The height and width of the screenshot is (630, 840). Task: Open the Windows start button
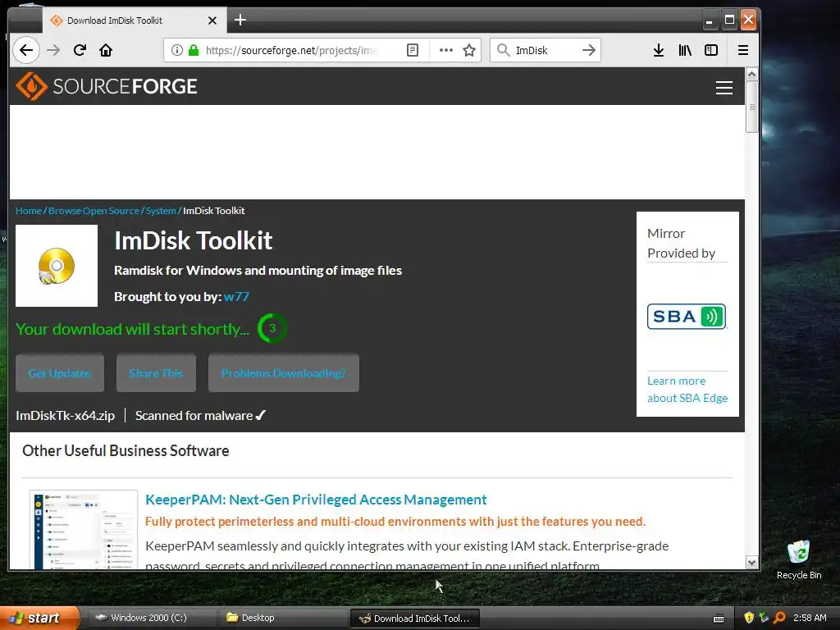39,619
